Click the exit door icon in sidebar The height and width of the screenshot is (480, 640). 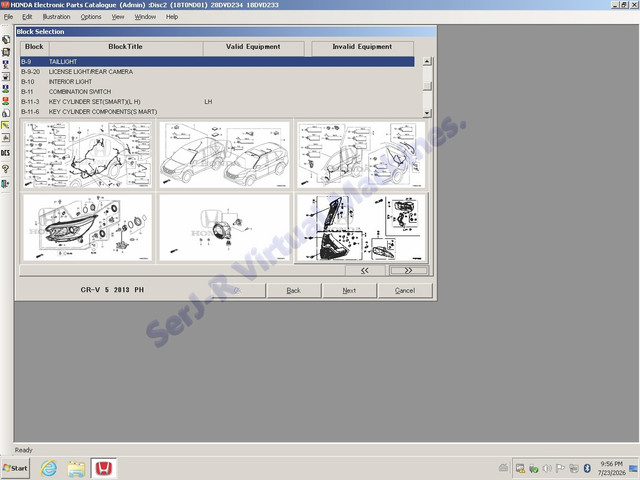click(6, 184)
